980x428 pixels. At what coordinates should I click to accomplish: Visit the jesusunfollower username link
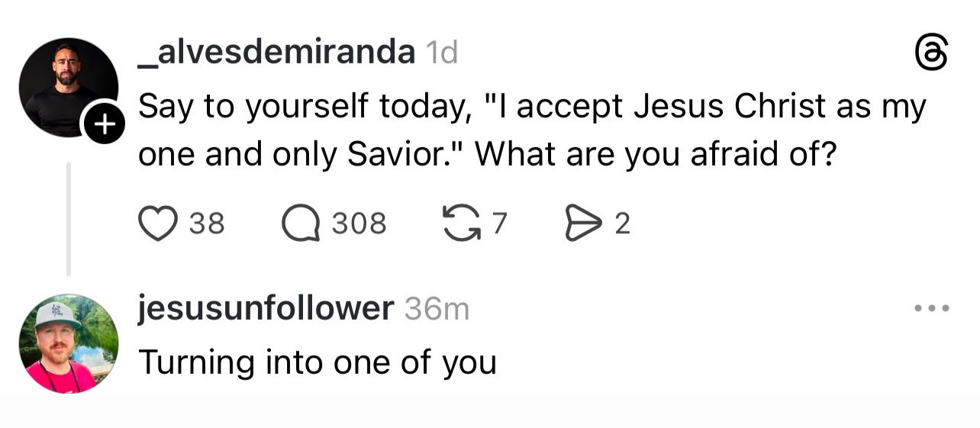pos(266,308)
